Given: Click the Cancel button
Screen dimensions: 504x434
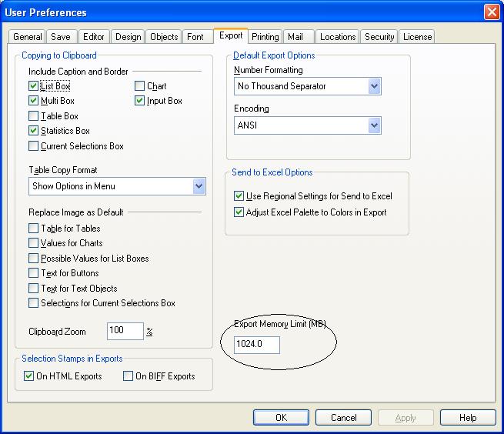Looking at the screenshot, I should [344, 418].
